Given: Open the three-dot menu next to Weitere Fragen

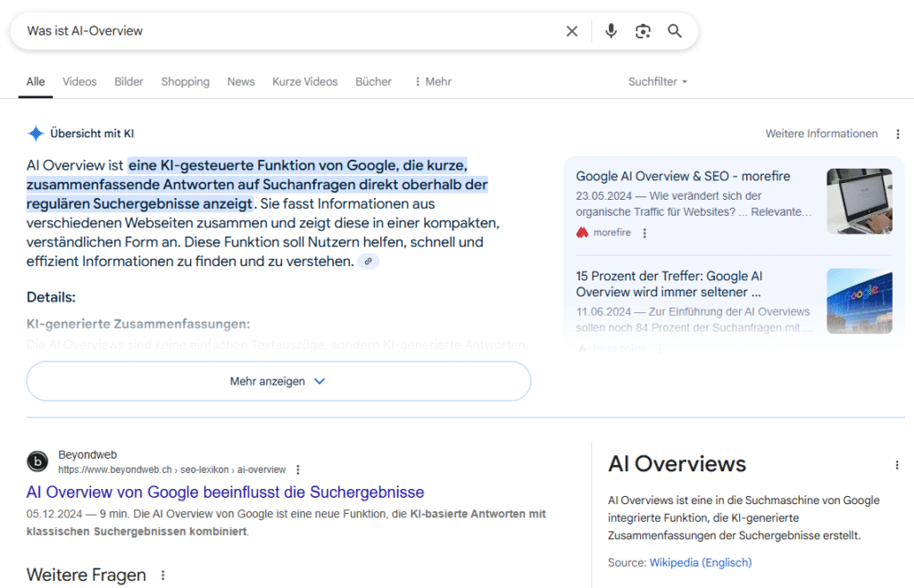Looking at the screenshot, I should tap(162, 576).
